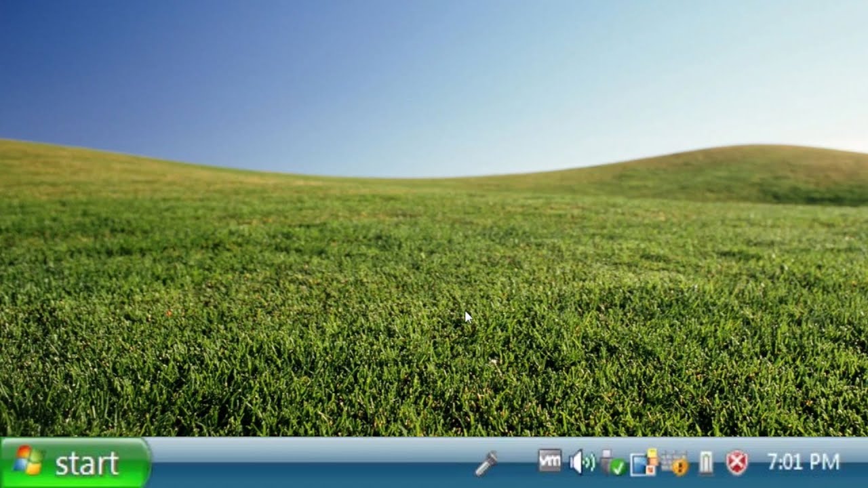Click the flashlight icon in the taskbar
Image resolution: width=868 pixels, height=488 pixels.
pos(486,463)
